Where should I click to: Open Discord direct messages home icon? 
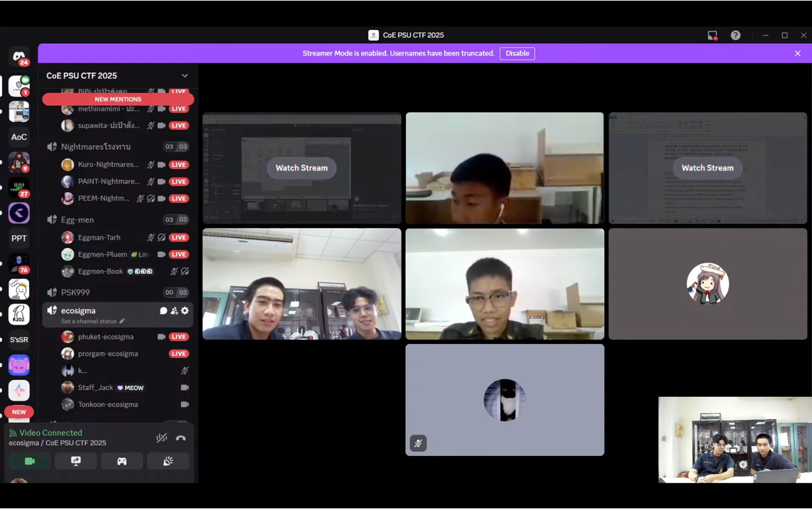pos(19,56)
